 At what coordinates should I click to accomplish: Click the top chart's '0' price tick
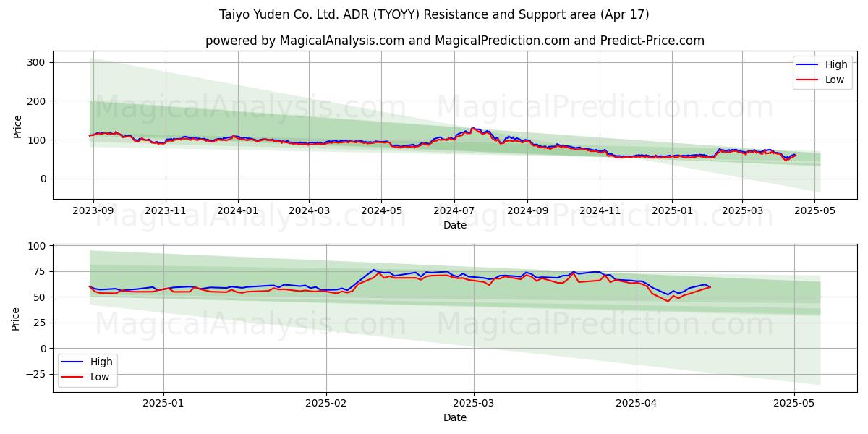[x=43, y=179]
